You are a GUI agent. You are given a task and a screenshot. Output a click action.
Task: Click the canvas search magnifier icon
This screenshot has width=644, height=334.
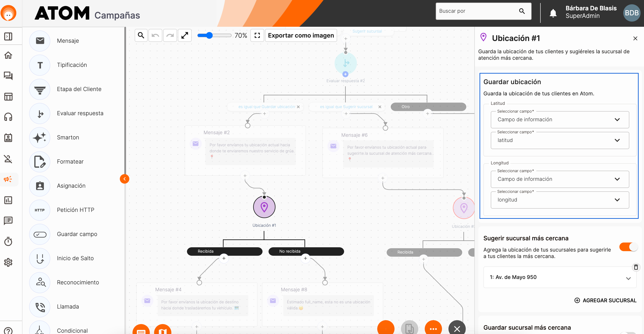[x=141, y=36]
